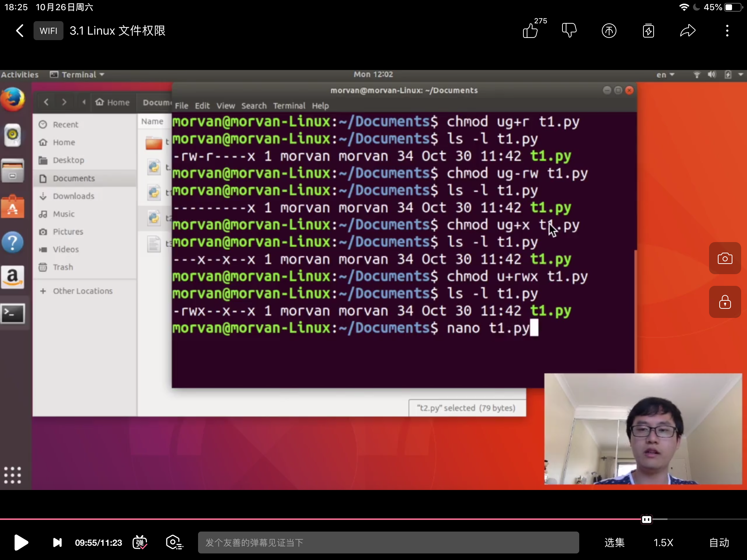
Task: Toggle danmaku comments on or off
Action: tap(140, 542)
